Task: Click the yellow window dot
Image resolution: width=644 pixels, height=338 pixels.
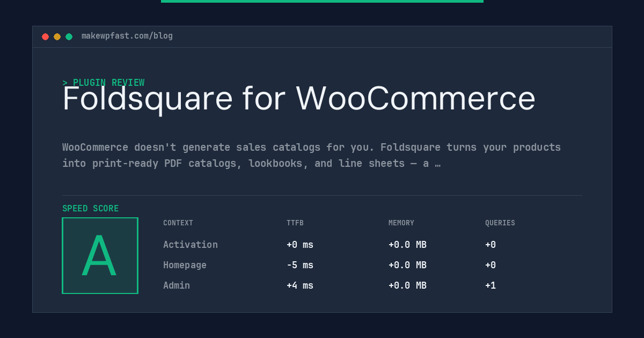Action: point(57,36)
